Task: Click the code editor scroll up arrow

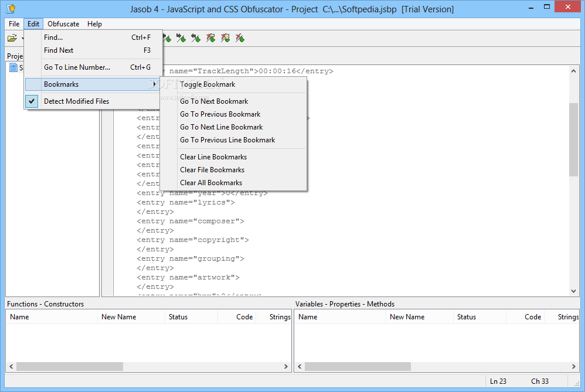Action: coord(573,71)
